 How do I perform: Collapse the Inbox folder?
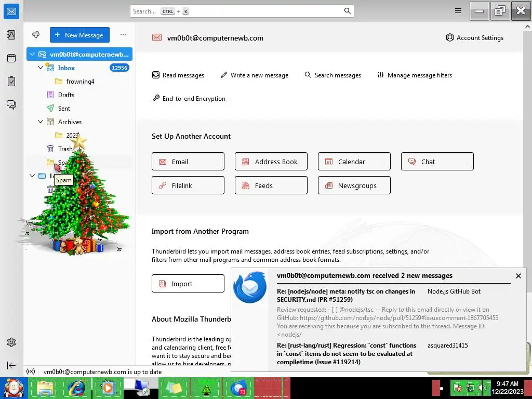pyautogui.click(x=41, y=68)
